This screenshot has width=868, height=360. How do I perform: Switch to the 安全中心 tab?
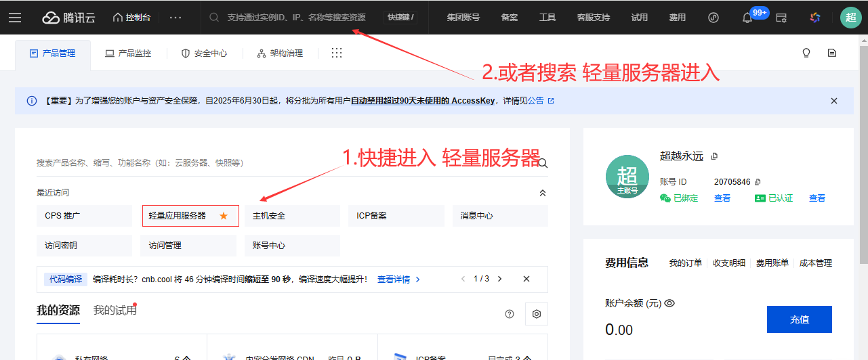click(x=204, y=53)
